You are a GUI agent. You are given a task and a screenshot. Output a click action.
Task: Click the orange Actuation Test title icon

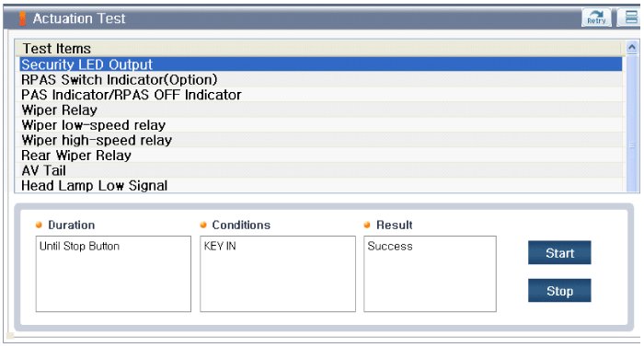point(23,18)
